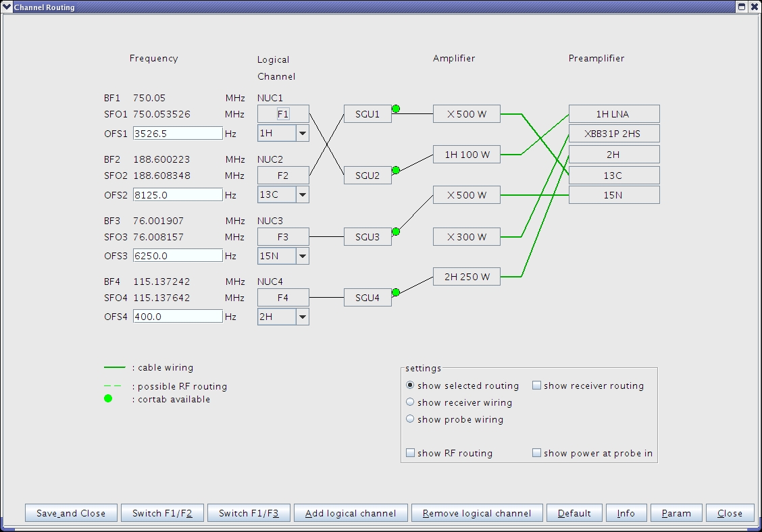Select the show probe wiring option
This screenshot has width=762, height=532.
[410, 419]
